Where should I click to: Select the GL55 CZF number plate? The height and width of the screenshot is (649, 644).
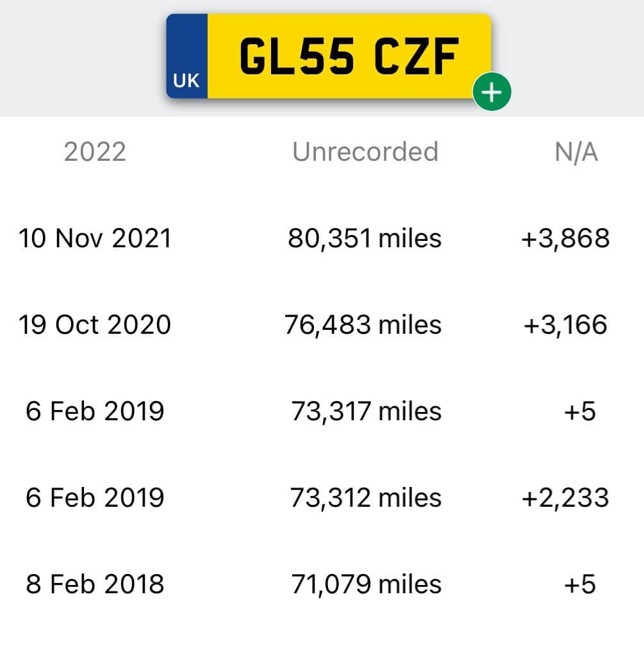click(329, 56)
